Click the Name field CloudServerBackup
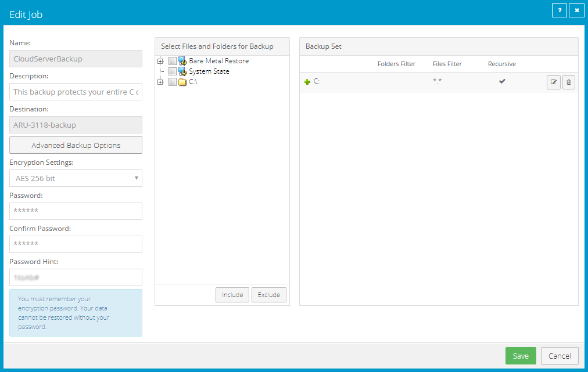Viewport: 588px width, 372px height. pyautogui.click(x=76, y=59)
